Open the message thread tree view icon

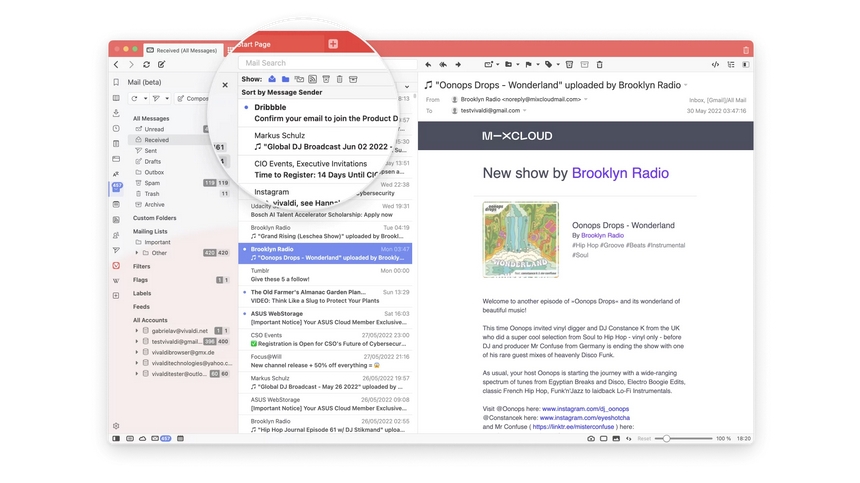pos(731,65)
